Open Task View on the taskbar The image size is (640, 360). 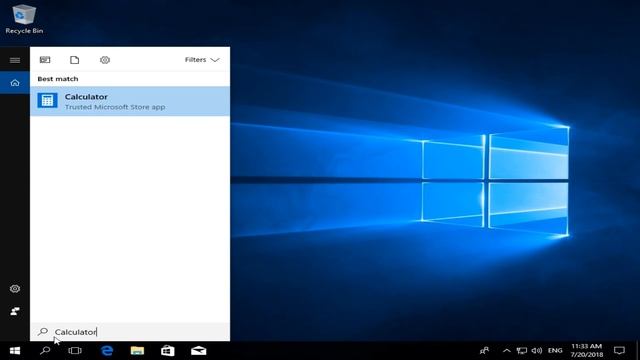point(75,351)
